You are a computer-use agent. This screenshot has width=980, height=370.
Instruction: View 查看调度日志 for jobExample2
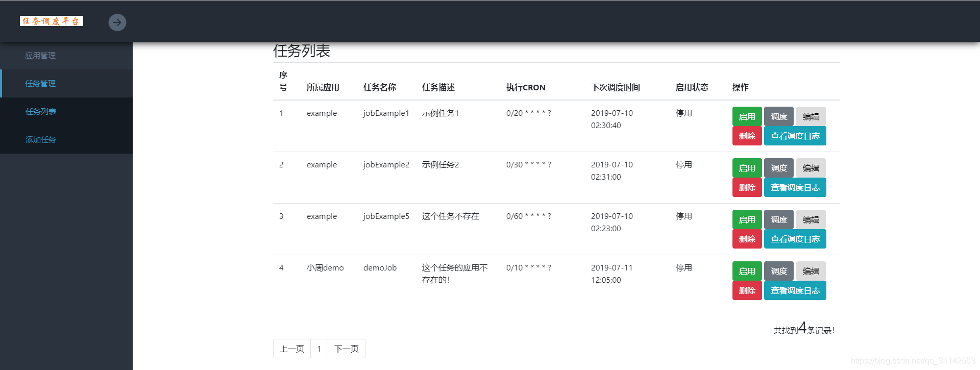[x=795, y=187]
